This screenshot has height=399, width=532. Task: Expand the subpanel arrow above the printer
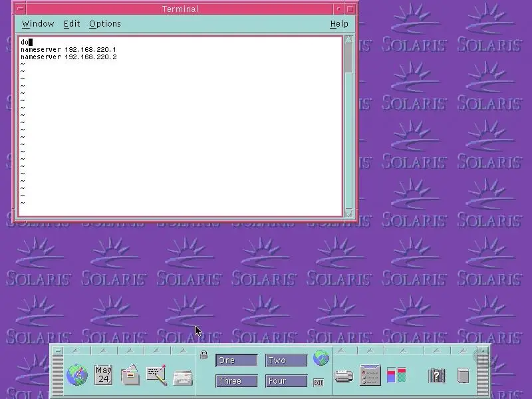(344, 350)
